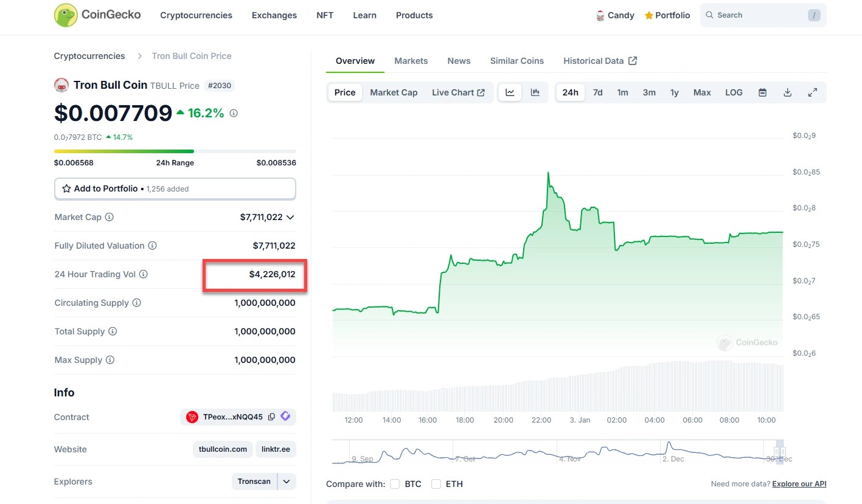The image size is (862, 504).
Task: Click the chart range navigator handle
Action: point(780,452)
